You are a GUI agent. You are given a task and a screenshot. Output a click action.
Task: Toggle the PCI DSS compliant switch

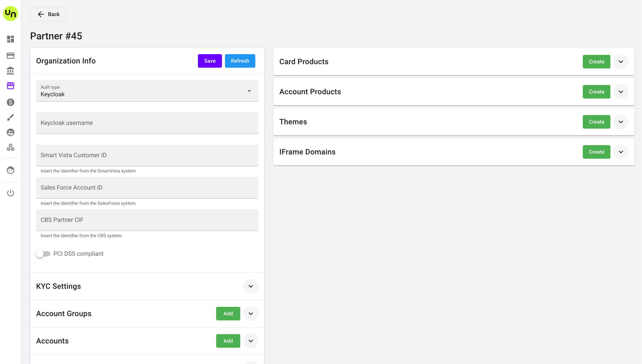(43, 254)
